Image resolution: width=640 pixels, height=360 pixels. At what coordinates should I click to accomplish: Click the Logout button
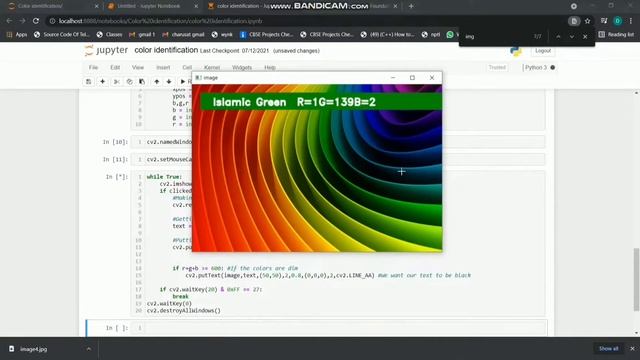pyautogui.click(x=543, y=51)
